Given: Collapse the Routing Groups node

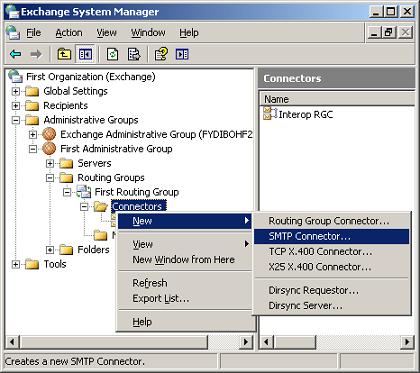Looking at the screenshot, I should [50, 178].
